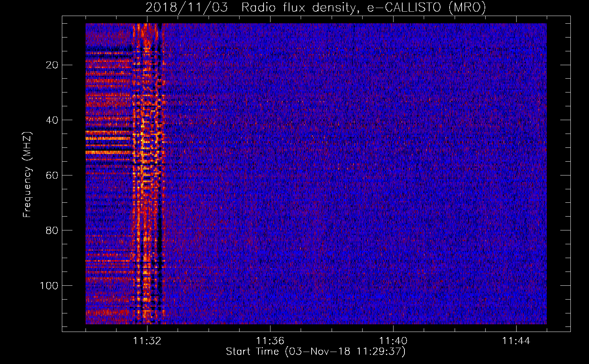
Task: Click the 'Frequency (MHZ)' axis label
Action: [x=27, y=175]
